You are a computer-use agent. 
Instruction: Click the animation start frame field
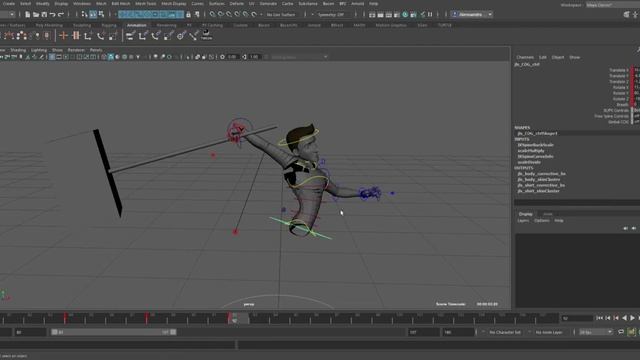(x=30, y=333)
